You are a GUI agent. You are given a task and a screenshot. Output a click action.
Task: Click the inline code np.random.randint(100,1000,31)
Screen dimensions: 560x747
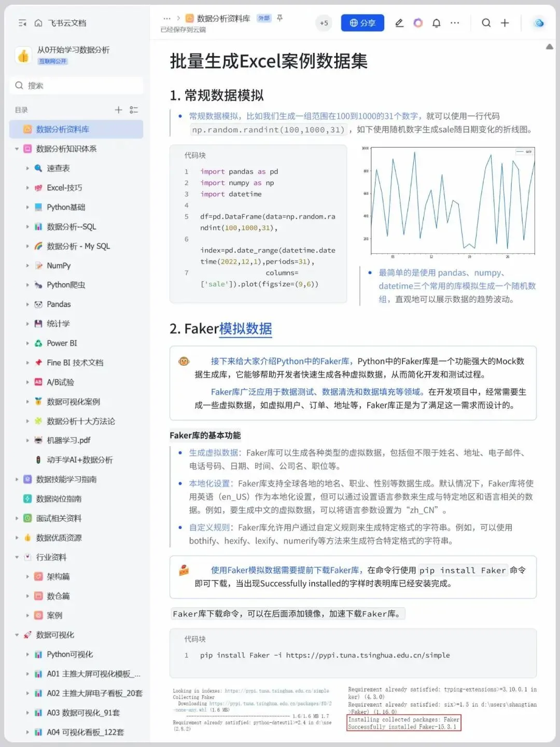(x=268, y=130)
